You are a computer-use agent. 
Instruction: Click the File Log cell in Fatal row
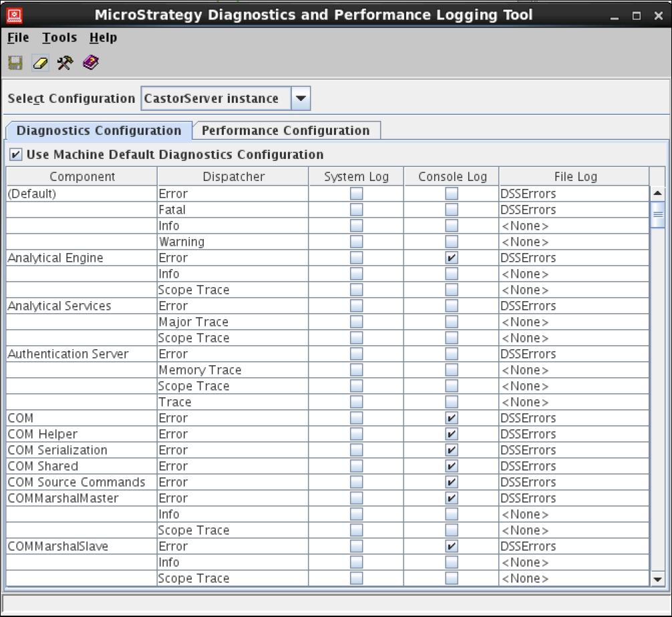[x=574, y=210]
